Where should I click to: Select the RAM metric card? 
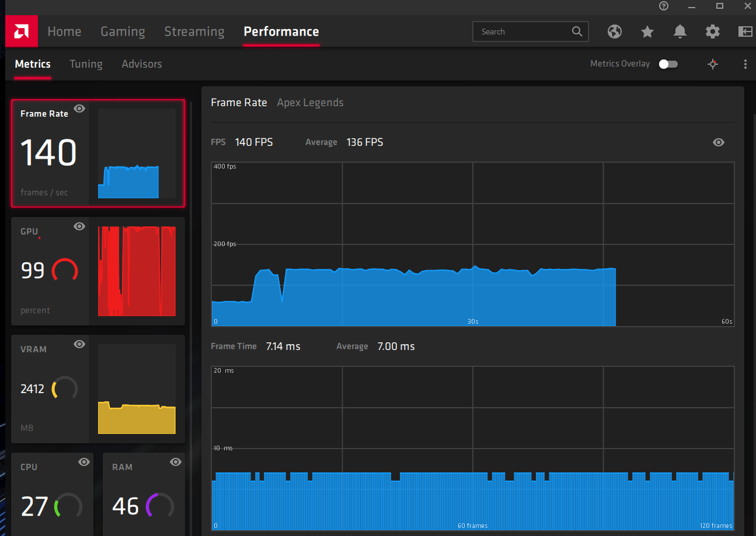tap(144, 495)
